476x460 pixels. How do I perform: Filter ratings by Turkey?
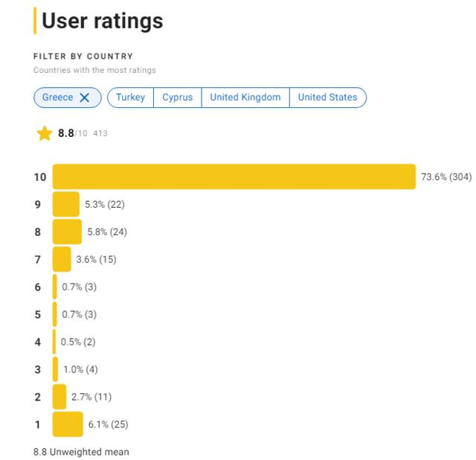coord(130,98)
